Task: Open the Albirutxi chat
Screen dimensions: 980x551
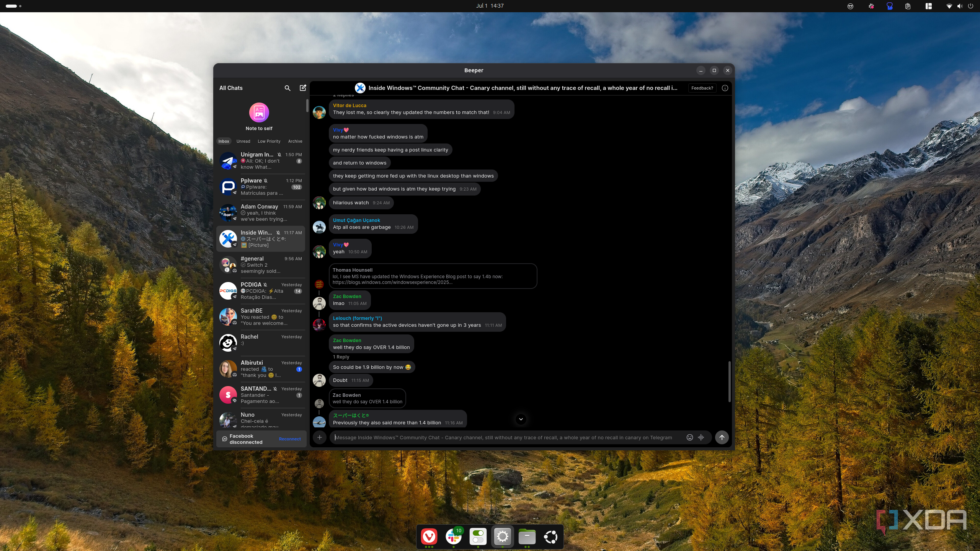Action: click(x=261, y=369)
